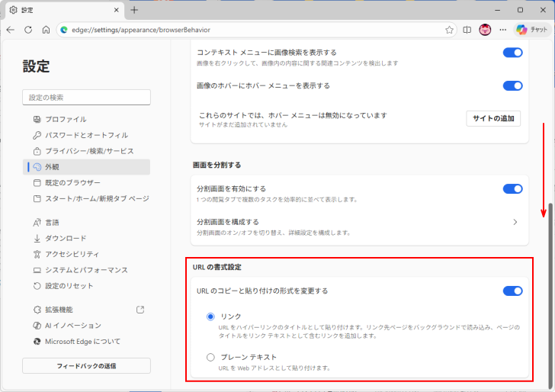The width and height of the screenshot is (555, 392).
Task: Open プロファイル settings
Action: (x=86, y=119)
